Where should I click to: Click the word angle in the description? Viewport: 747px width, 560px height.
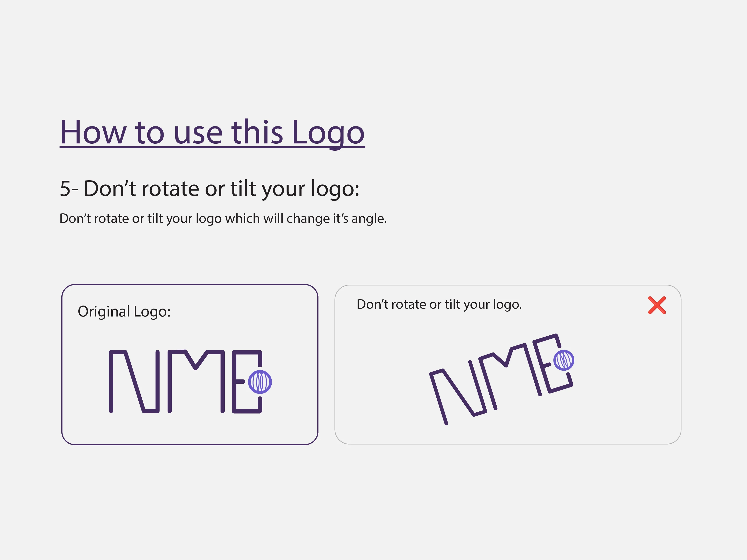coord(369,219)
